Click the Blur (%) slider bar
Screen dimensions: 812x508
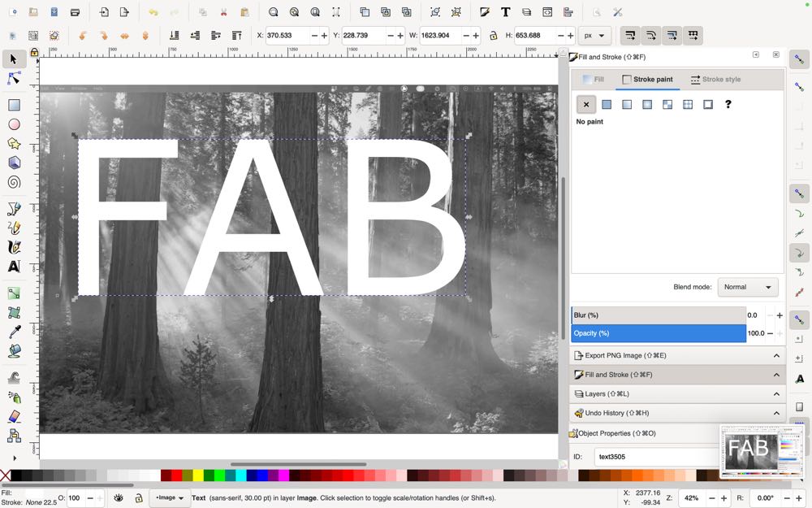[x=659, y=315]
